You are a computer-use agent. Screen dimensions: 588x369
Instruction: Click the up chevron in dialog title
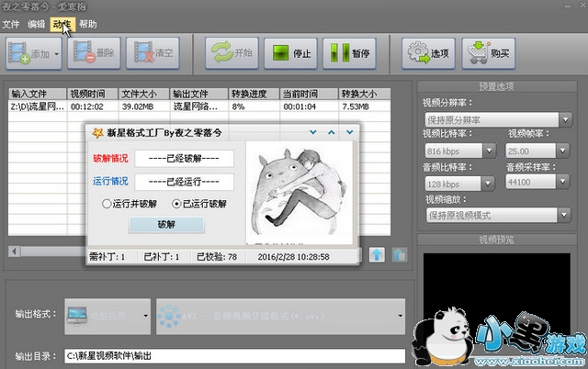(x=332, y=132)
